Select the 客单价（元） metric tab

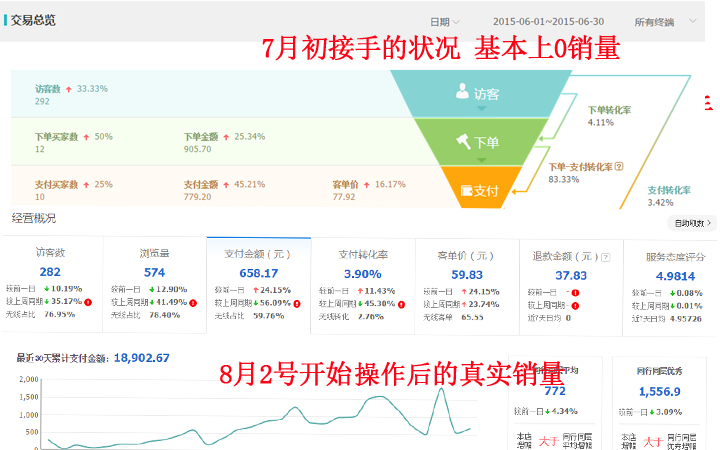point(466,256)
